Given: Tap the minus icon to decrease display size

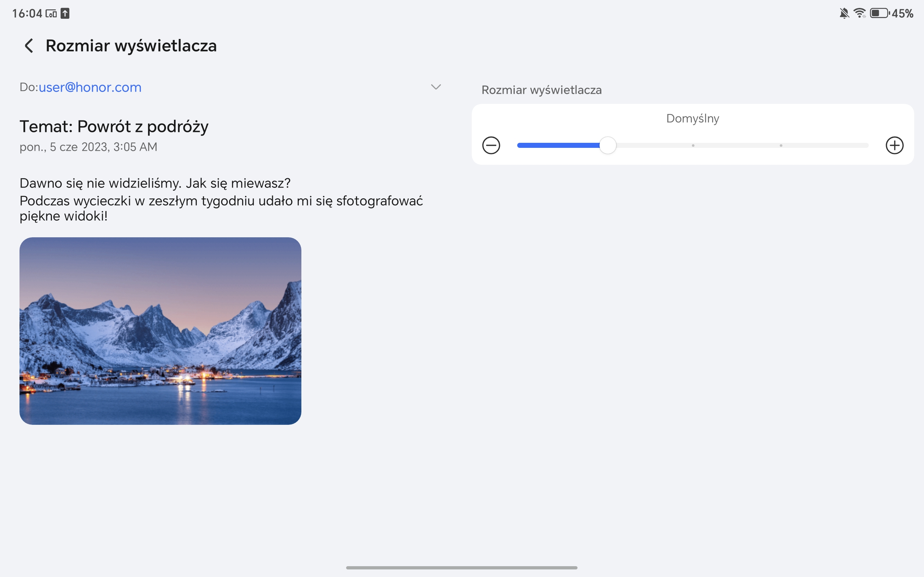Looking at the screenshot, I should [x=491, y=145].
